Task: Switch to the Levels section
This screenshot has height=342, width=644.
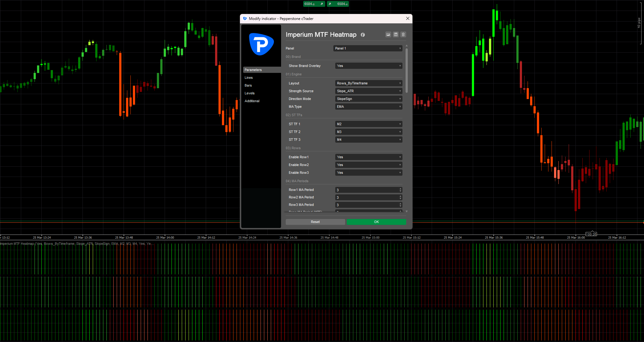Action: tap(250, 93)
